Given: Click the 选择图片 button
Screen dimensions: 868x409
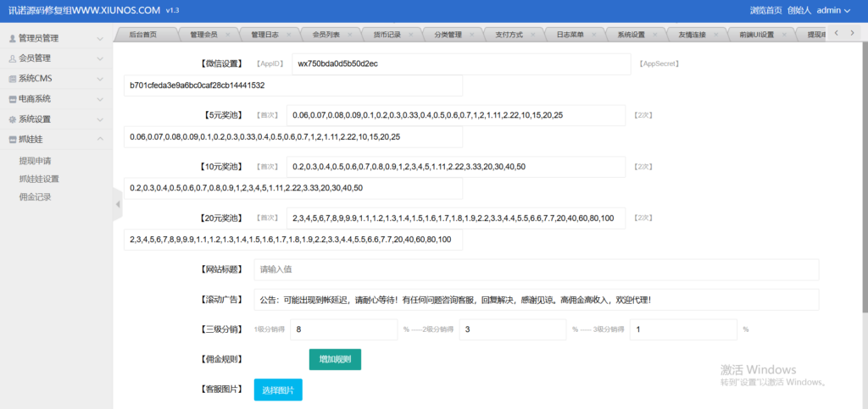Looking at the screenshot, I should pyautogui.click(x=278, y=390).
